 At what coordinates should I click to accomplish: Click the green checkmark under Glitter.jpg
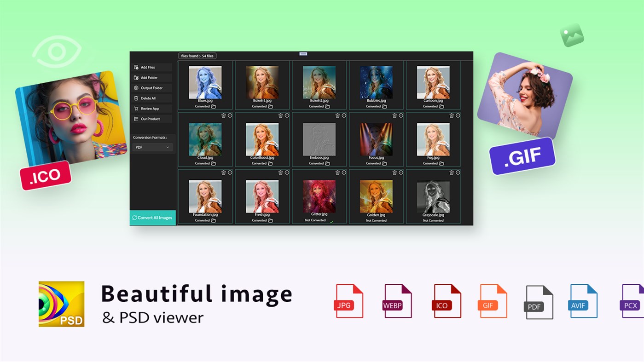[331, 221]
